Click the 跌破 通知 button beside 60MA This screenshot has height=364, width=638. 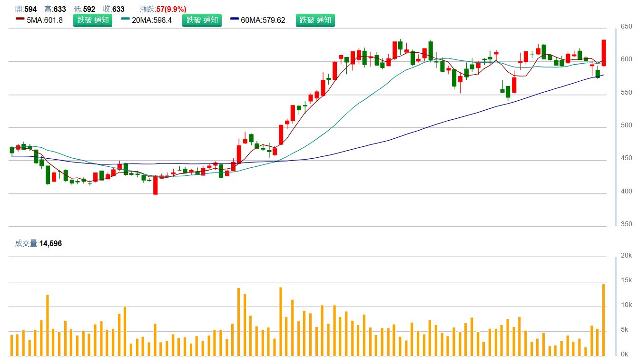(315, 20)
